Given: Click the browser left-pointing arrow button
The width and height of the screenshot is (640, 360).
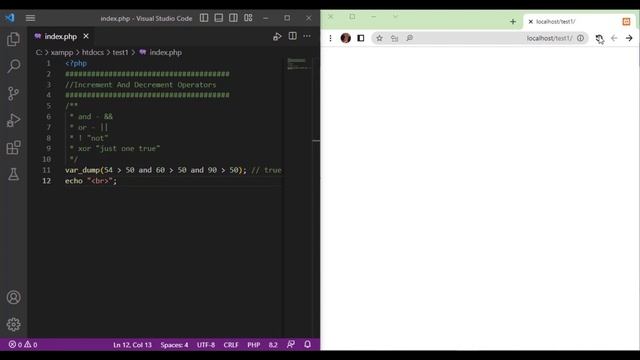Looking at the screenshot, I should pyautogui.click(x=614, y=38).
